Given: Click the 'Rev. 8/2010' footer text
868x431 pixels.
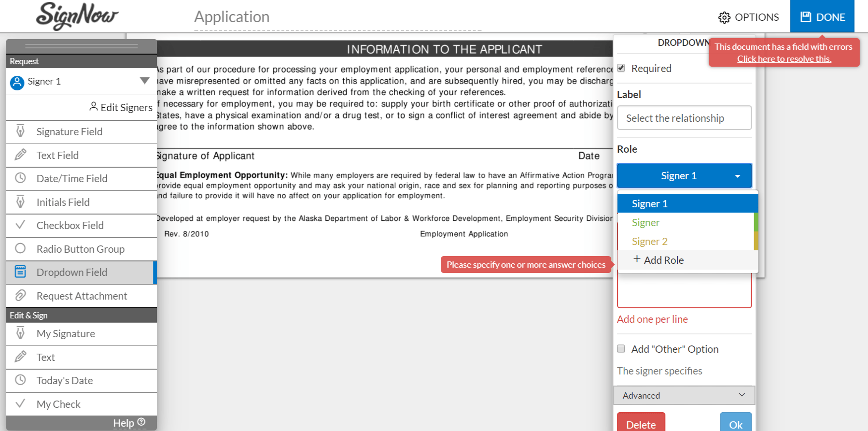Looking at the screenshot, I should [186, 234].
